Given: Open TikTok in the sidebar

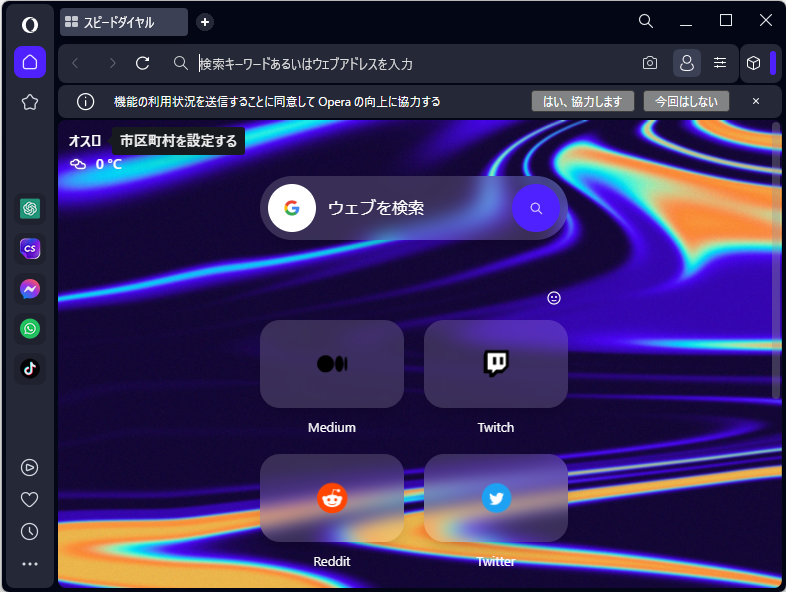Looking at the screenshot, I should pyautogui.click(x=30, y=369).
